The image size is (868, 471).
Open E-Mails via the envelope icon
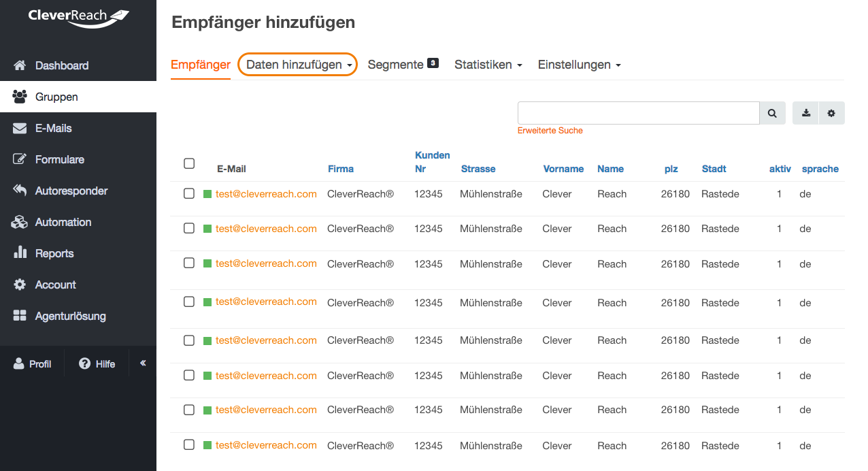[20, 128]
